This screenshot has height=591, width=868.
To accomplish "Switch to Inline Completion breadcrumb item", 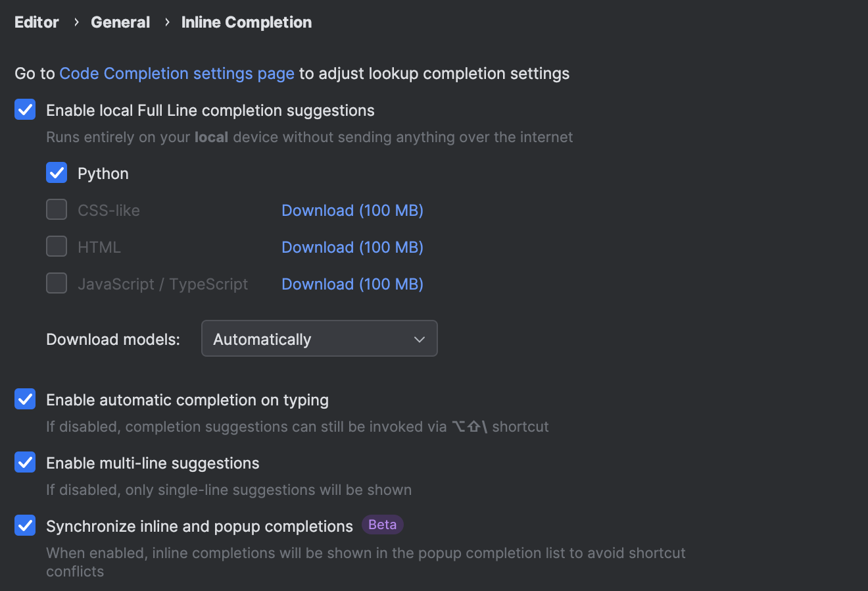I will coord(246,22).
